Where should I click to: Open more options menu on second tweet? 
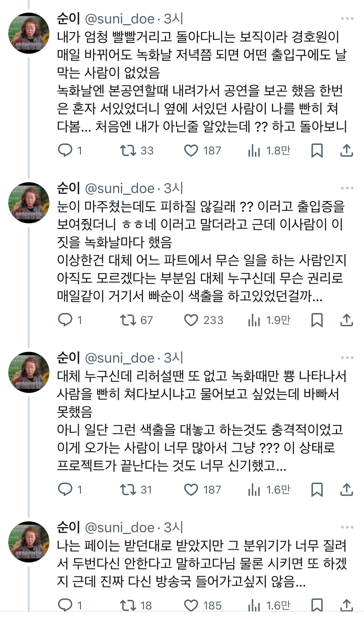(x=347, y=188)
